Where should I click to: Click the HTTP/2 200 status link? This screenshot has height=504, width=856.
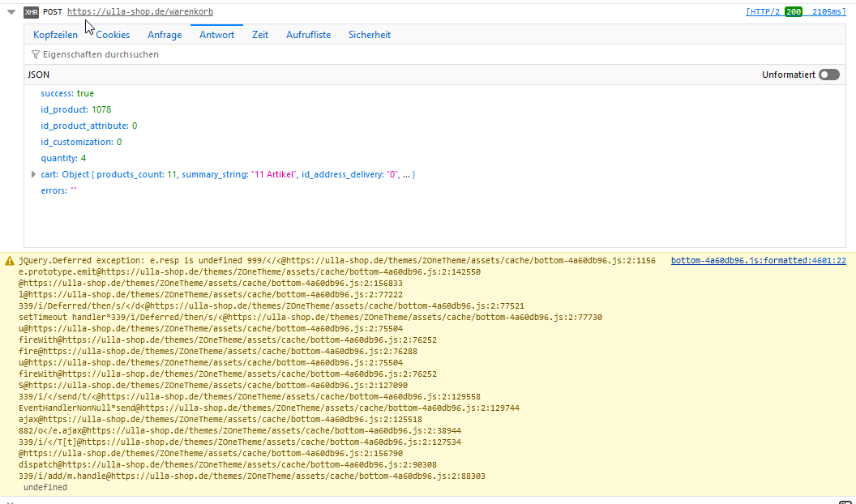tap(774, 12)
